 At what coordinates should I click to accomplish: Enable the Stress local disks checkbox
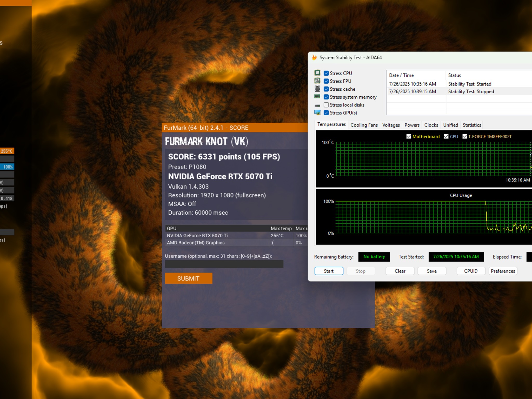tap(326, 105)
